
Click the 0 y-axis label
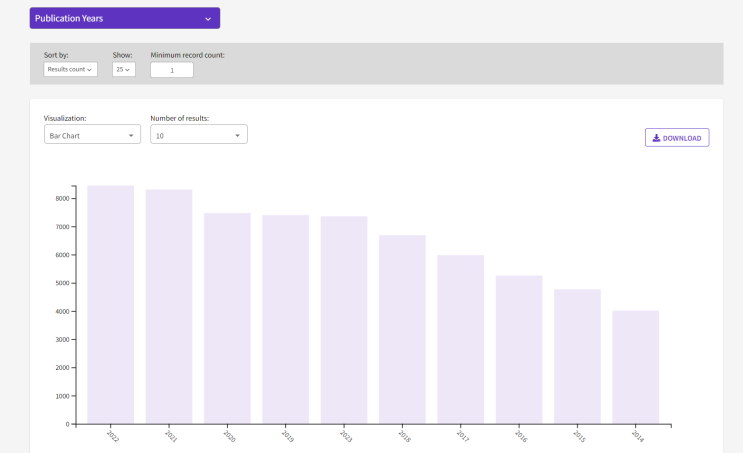[x=67, y=424]
